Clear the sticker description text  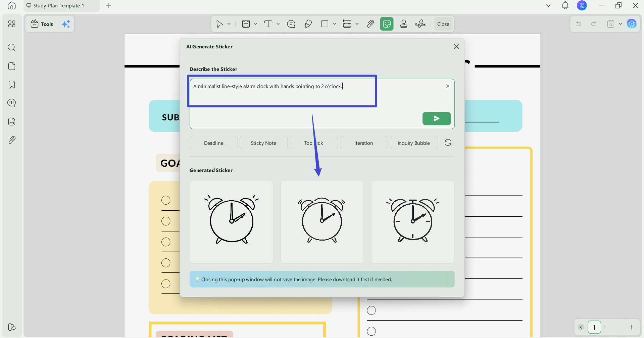click(447, 86)
